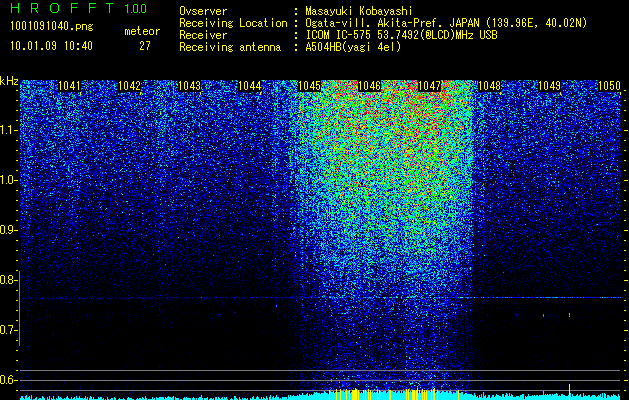Click the meteor count 27
Viewport: 629px width, 400px height.
point(145,46)
